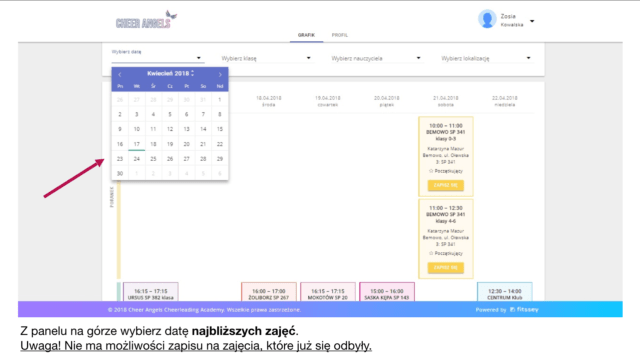
Task: Choose day 10 in the calendar
Action: (137, 129)
